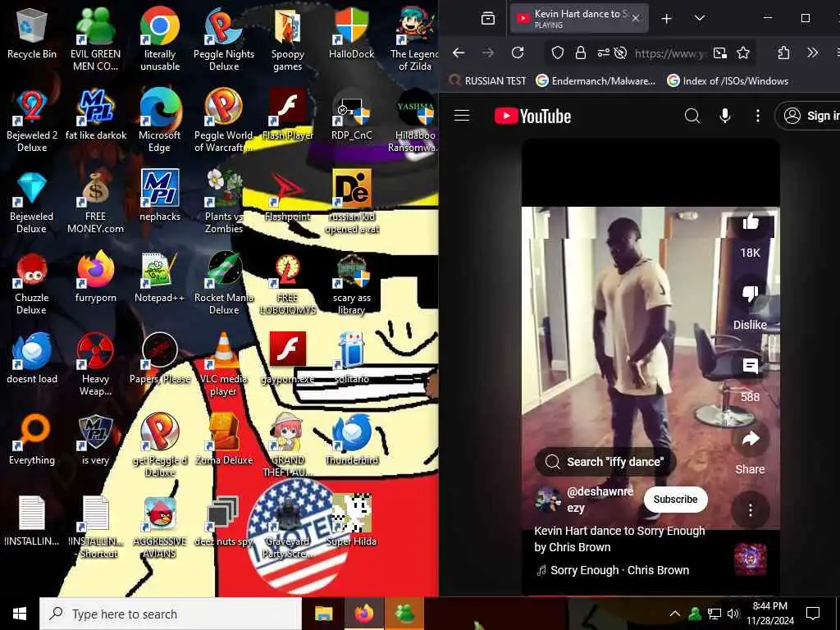The image size is (840, 630).
Task: Open Endermanch/Malware bookmark
Action: 596,81
